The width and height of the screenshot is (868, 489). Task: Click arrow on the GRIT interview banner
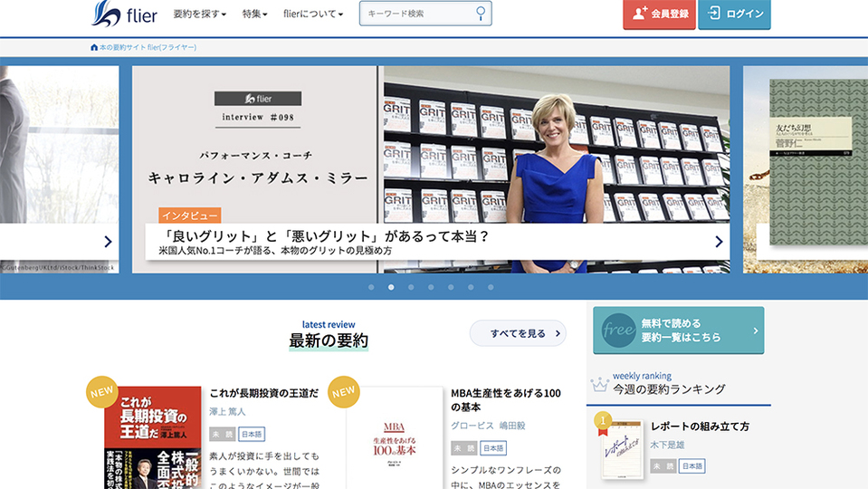coord(719,242)
